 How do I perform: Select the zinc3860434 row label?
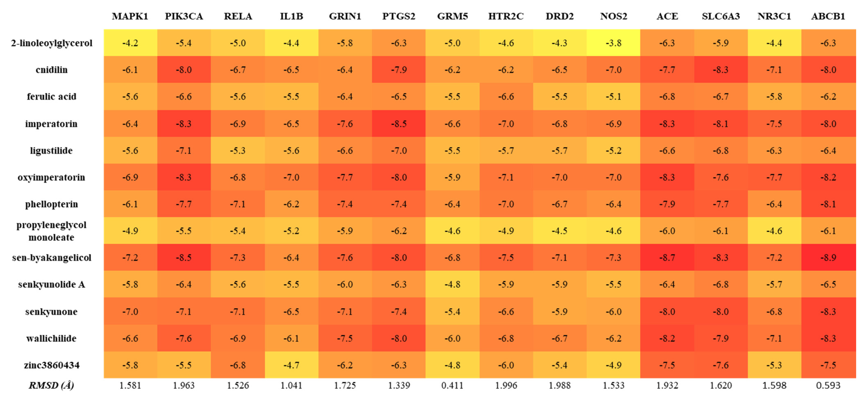(x=52, y=365)
